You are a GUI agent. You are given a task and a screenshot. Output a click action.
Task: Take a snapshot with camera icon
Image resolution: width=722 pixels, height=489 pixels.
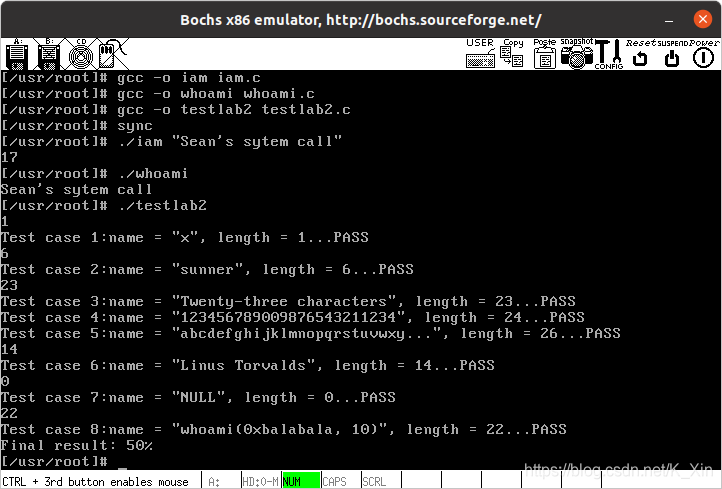[577, 53]
